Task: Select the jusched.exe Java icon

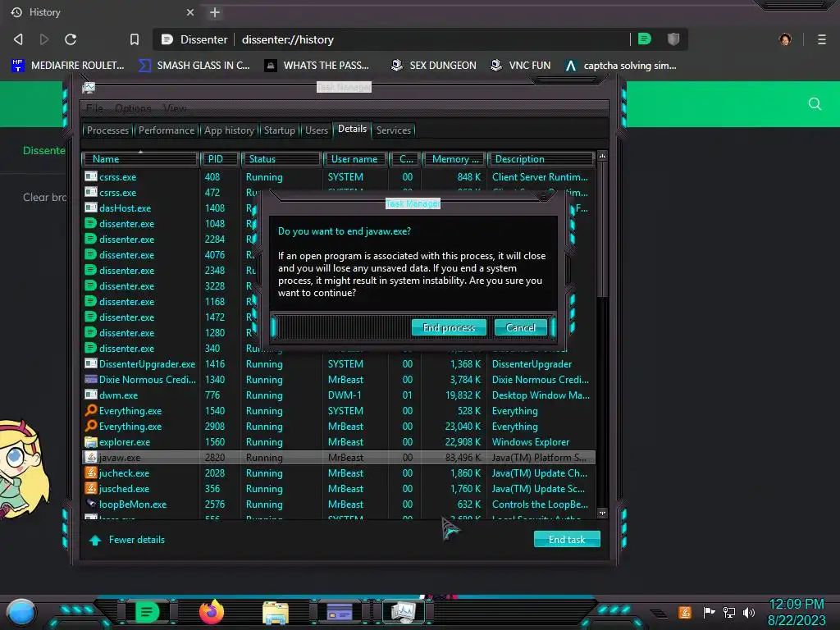Action: click(x=91, y=488)
